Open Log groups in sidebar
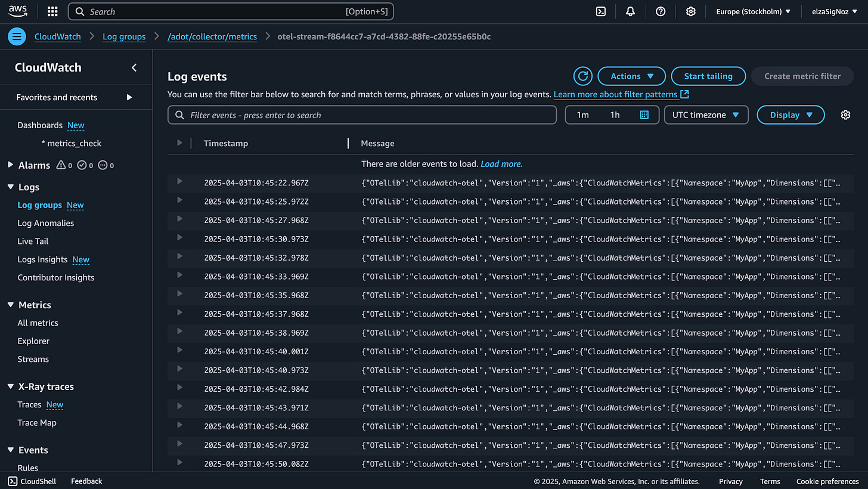The image size is (868, 489). tap(40, 205)
